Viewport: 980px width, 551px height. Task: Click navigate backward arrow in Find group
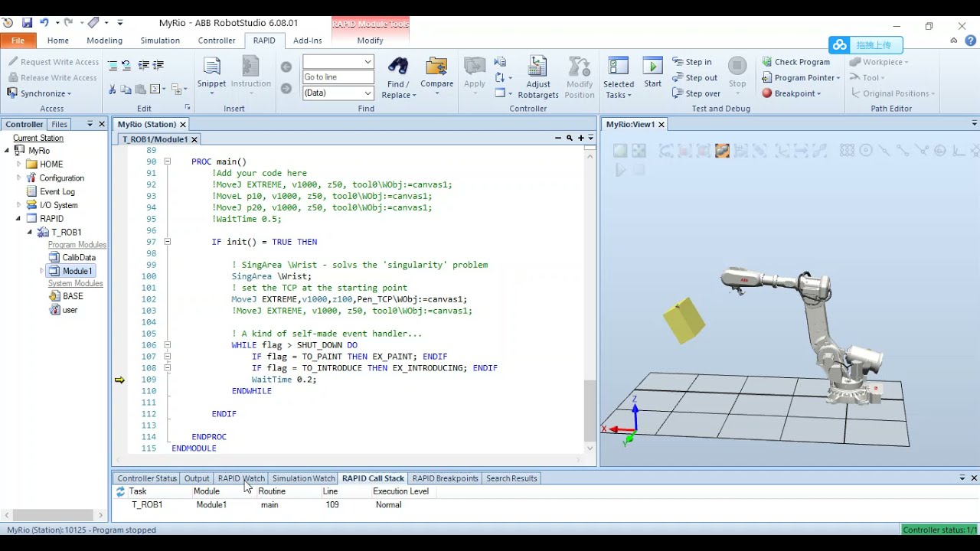286,67
